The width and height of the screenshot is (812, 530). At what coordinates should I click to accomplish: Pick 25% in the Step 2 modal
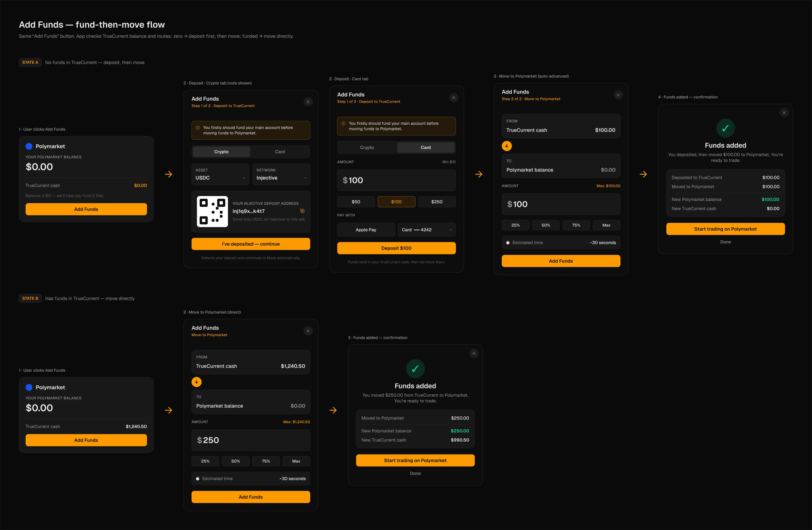(x=516, y=225)
